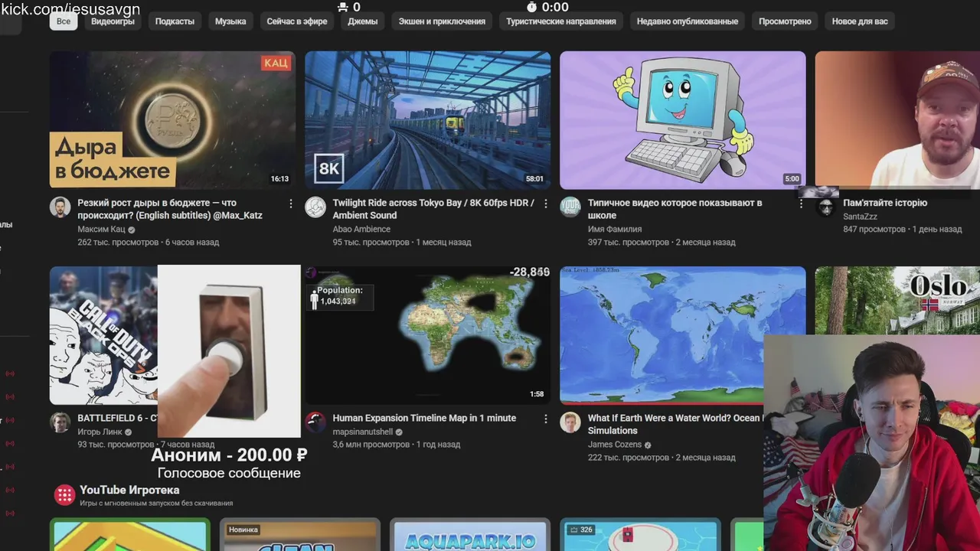Screen dimensions: 980x551
Task: Select 'Недавно опубликованные' filter chip
Action: click(x=688, y=21)
